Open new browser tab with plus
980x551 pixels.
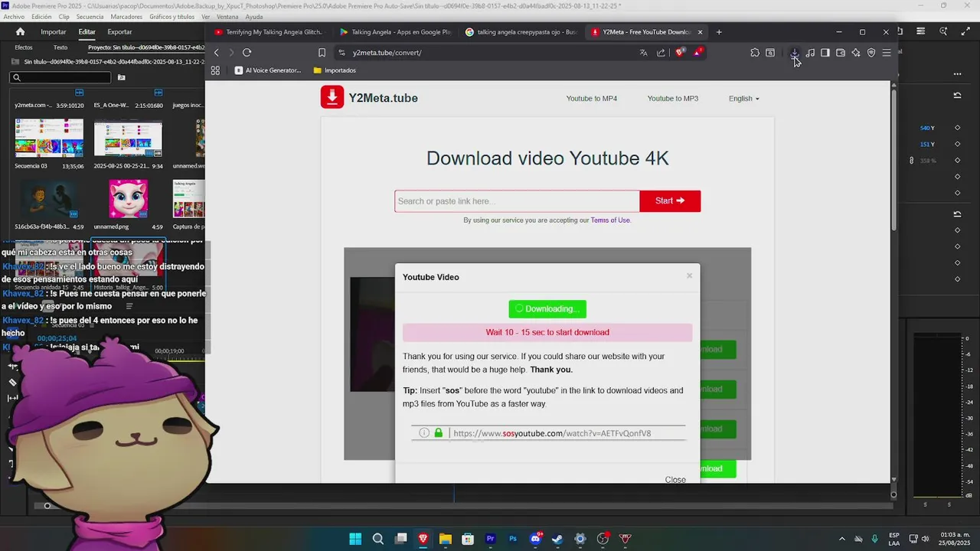[x=719, y=32]
